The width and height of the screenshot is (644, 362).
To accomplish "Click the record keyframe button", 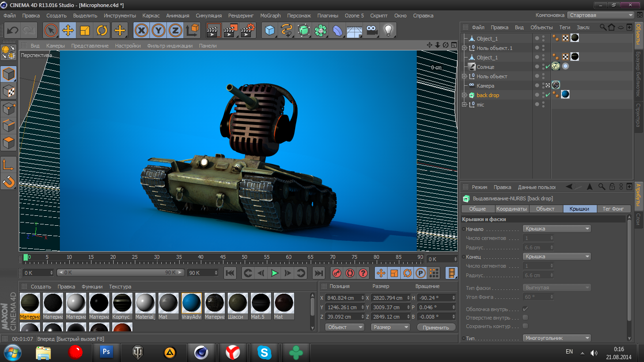I will click(336, 273).
